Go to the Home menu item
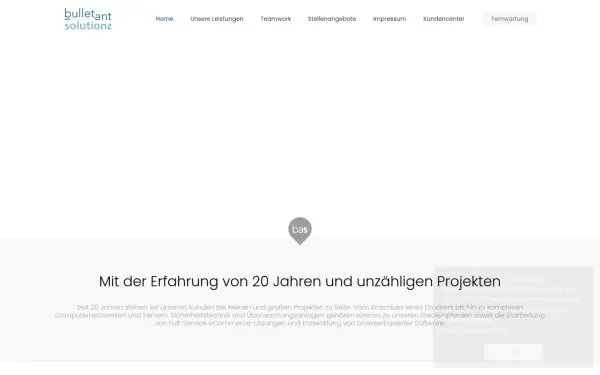 point(164,19)
